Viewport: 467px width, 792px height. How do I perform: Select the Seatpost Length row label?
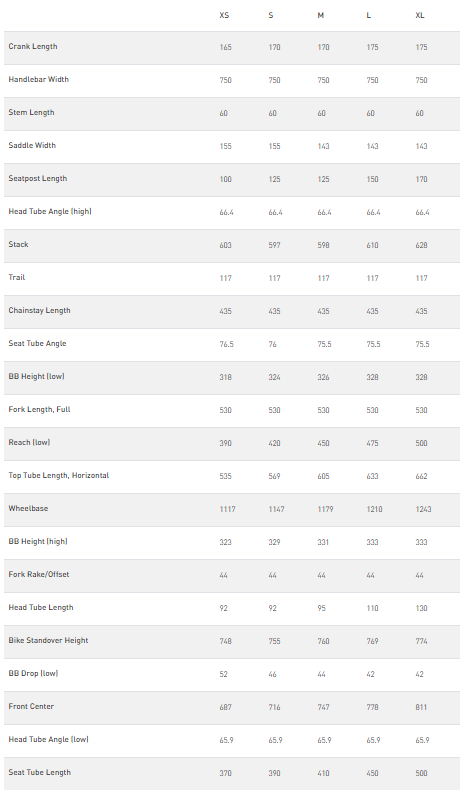pyautogui.click(x=37, y=178)
